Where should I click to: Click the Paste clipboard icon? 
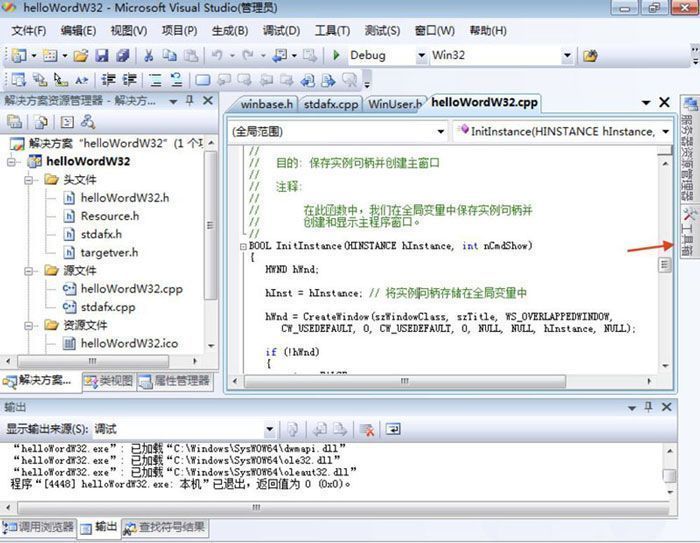click(x=191, y=55)
